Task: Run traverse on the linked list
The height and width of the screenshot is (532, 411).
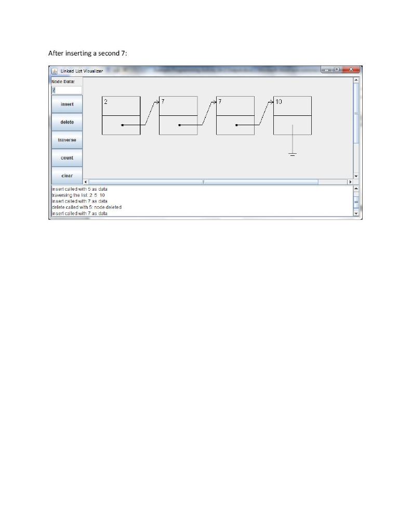Action: (67, 140)
